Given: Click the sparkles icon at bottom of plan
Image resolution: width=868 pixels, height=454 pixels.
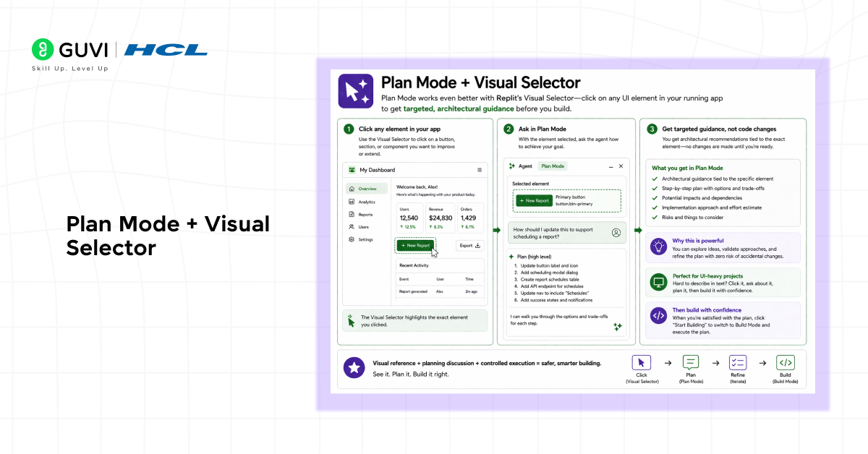Looking at the screenshot, I should pyautogui.click(x=617, y=327).
